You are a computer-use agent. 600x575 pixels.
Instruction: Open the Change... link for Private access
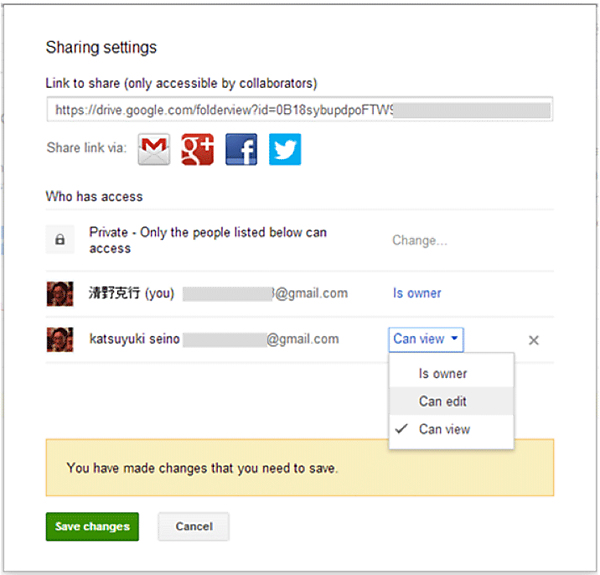click(419, 240)
